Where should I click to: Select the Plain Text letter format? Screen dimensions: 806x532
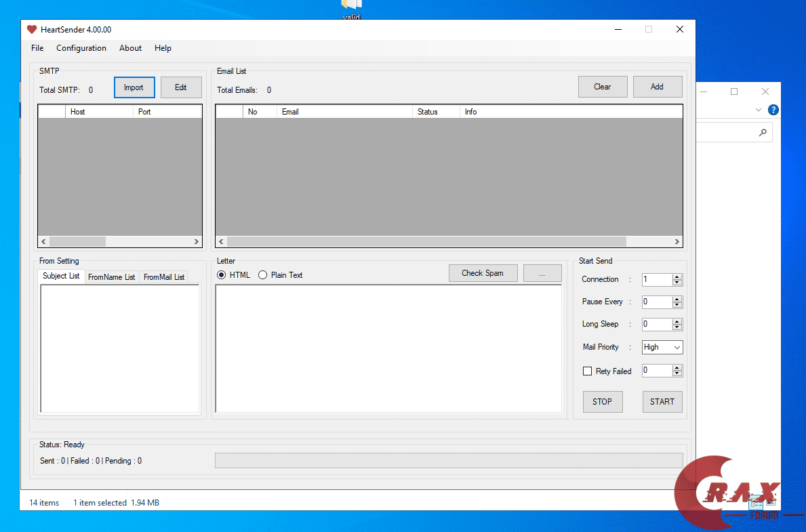[280, 275]
